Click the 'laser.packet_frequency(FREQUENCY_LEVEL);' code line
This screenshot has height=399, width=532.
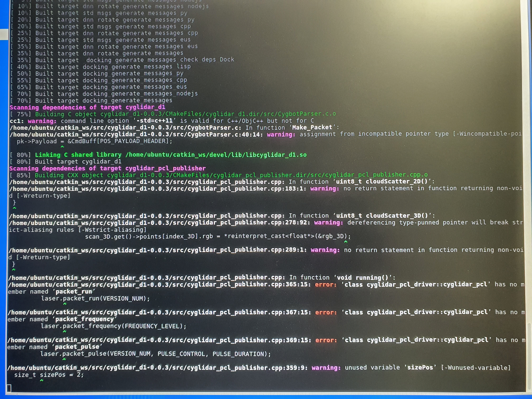click(x=113, y=326)
